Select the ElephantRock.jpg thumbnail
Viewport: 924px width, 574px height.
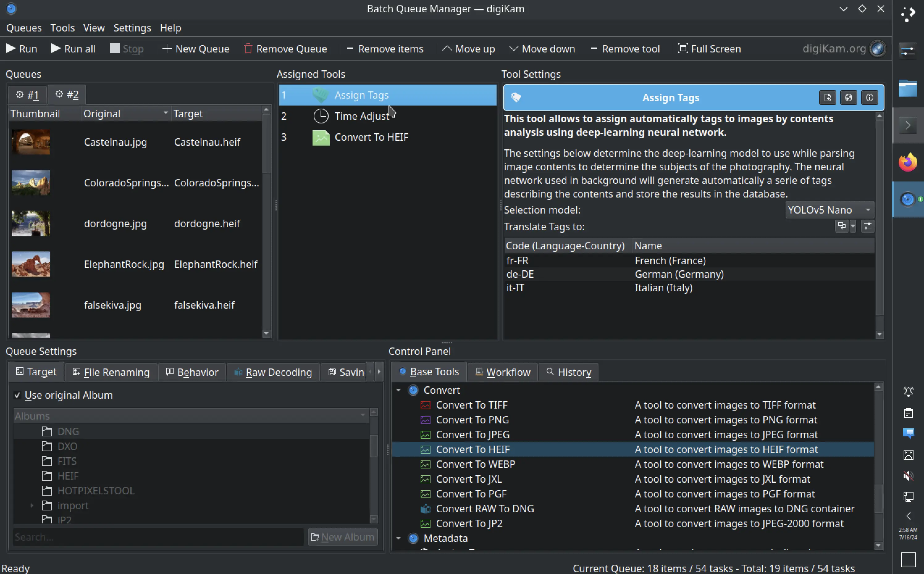[31, 264]
